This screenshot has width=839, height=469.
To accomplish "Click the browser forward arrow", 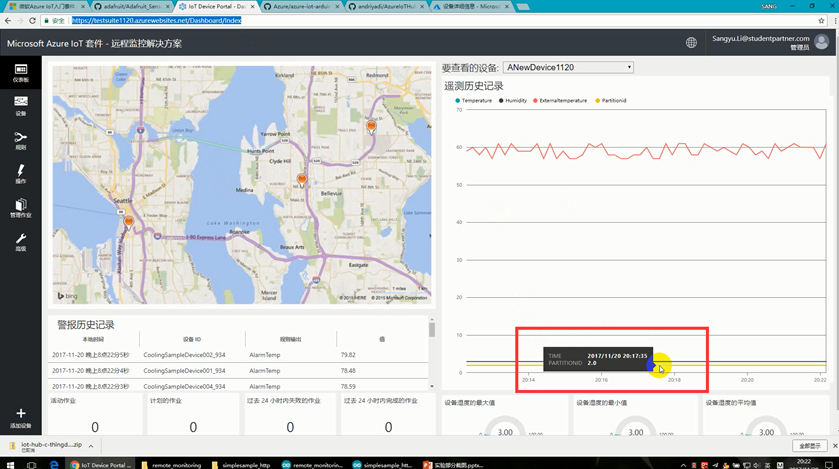I will tap(20, 20).
